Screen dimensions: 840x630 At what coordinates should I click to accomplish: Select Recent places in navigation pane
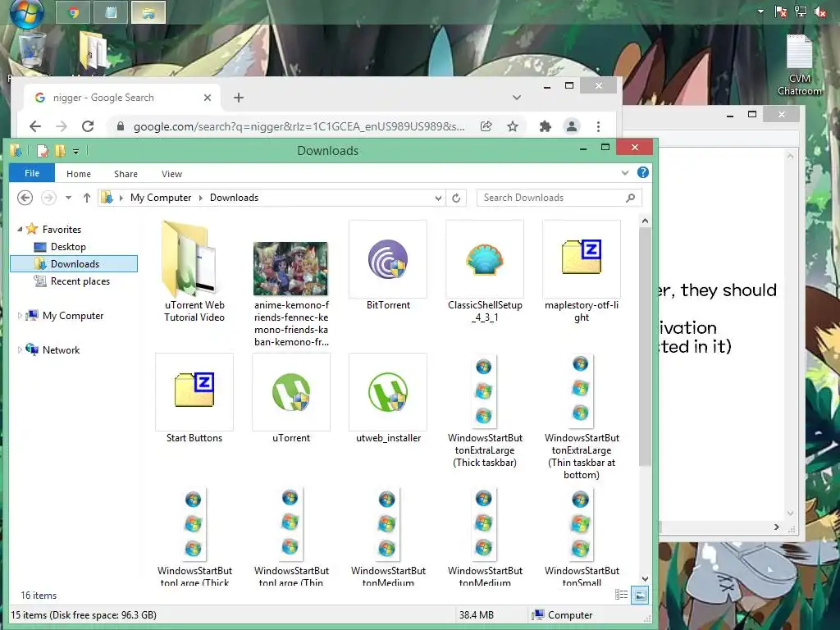tap(80, 281)
